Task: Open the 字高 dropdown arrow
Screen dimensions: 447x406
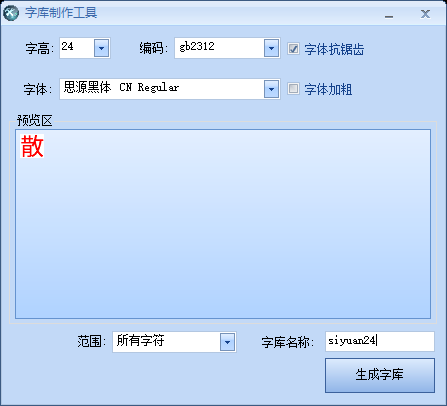Action: (101, 48)
